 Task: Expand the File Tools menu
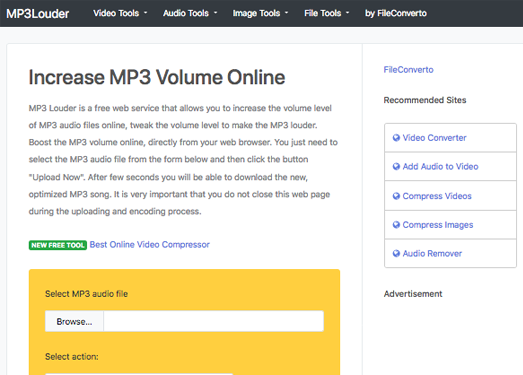tap(327, 13)
